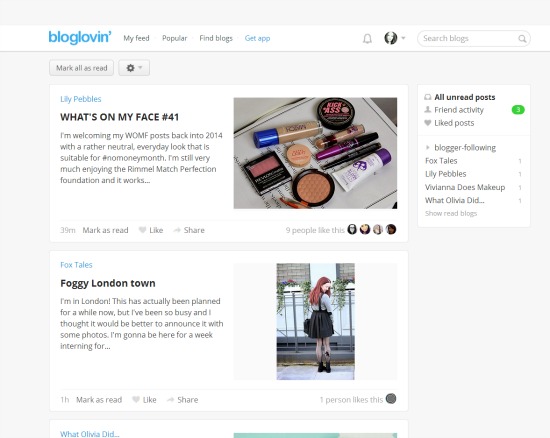Image resolution: width=550 pixels, height=438 pixels.
Task: Share the Foggy London town post
Action: [182, 400]
